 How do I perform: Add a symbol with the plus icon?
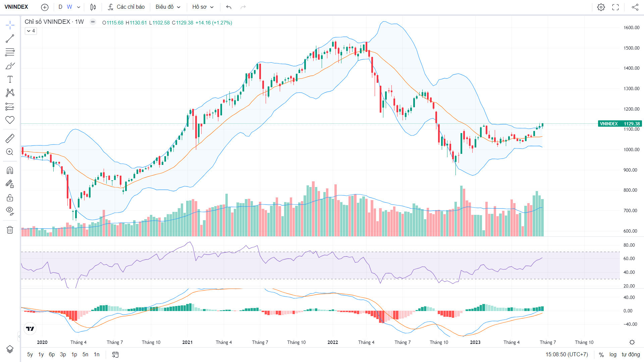(45, 7)
